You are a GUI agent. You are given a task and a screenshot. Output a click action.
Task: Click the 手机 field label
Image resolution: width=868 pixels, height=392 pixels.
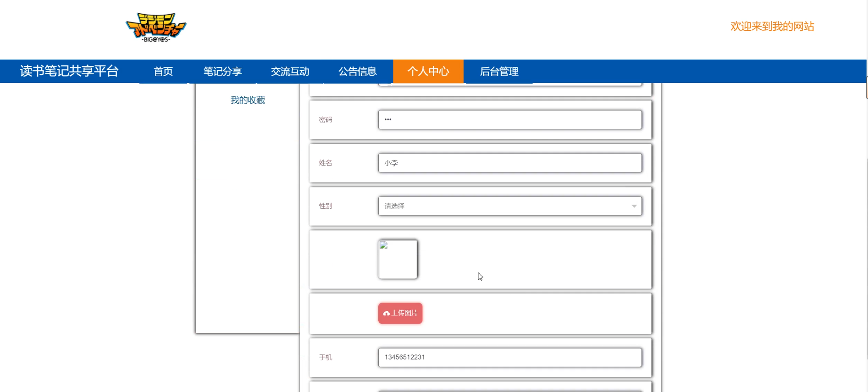(x=326, y=357)
